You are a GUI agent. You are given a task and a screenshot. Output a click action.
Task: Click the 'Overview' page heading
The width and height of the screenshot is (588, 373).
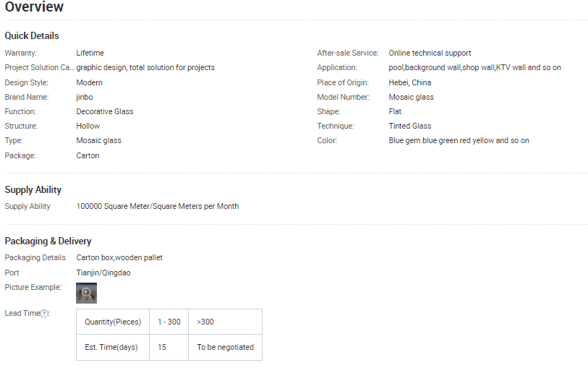(x=34, y=7)
